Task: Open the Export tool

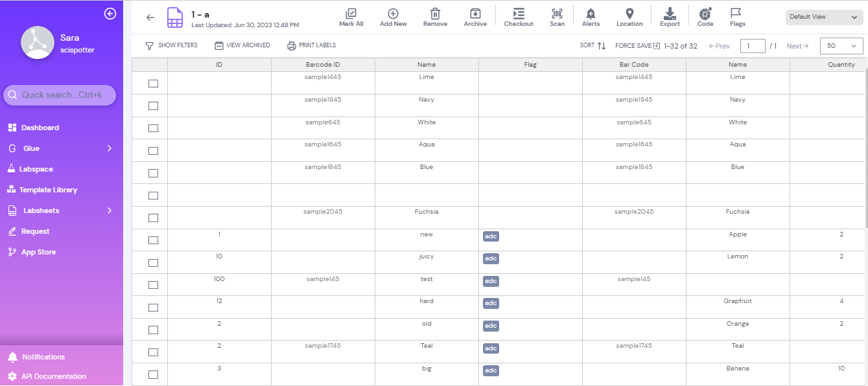Action: click(x=670, y=16)
